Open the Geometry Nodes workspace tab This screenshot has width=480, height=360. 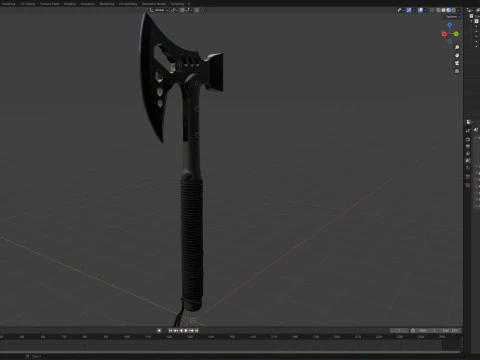coord(154,4)
